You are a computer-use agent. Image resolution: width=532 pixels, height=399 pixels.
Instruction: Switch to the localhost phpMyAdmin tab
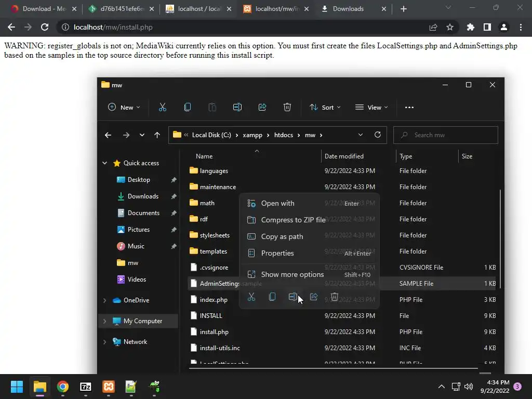199,9
